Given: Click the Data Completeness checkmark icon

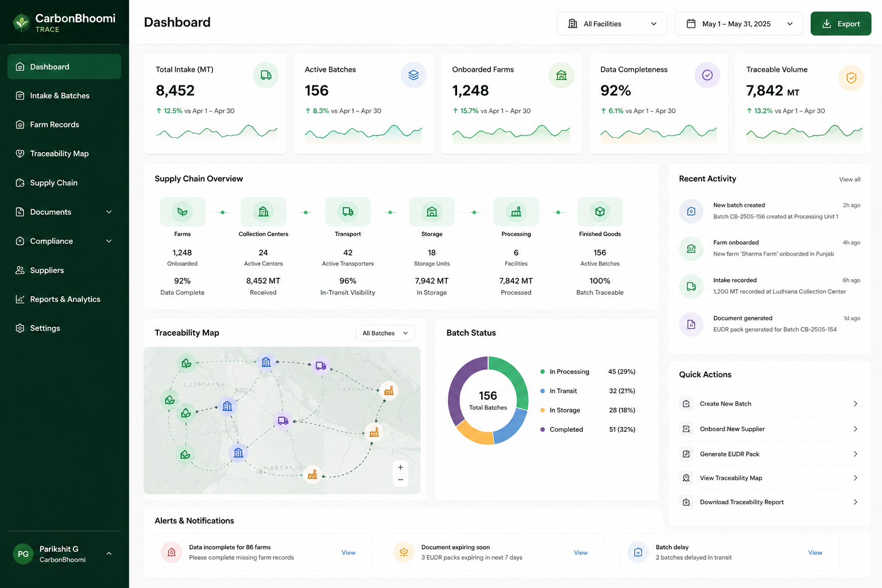Looking at the screenshot, I should pyautogui.click(x=707, y=75).
